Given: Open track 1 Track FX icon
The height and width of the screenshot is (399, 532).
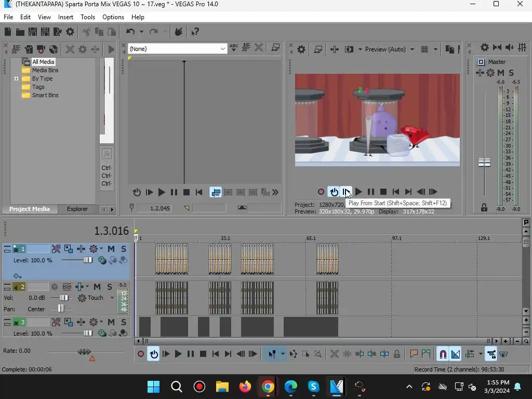Looking at the screenshot, I should [x=94, y=249].
